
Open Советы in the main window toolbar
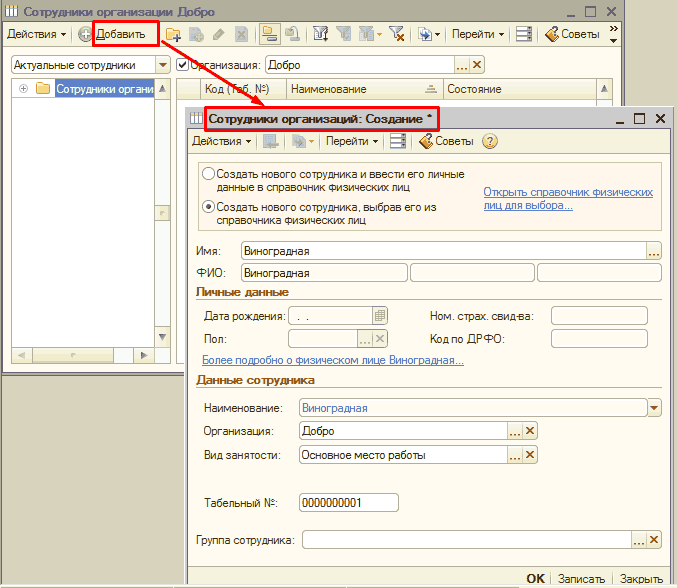(x=573, y=34)
